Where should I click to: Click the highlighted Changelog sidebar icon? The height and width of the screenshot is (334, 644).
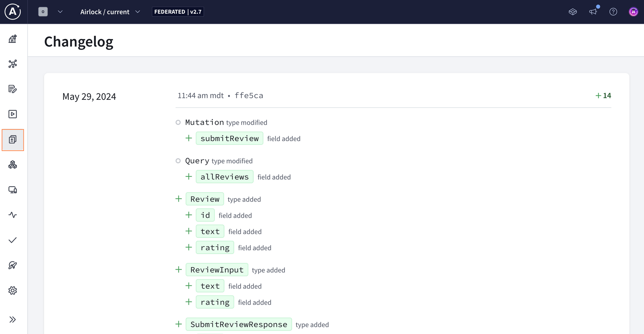(x=12, y=140)
